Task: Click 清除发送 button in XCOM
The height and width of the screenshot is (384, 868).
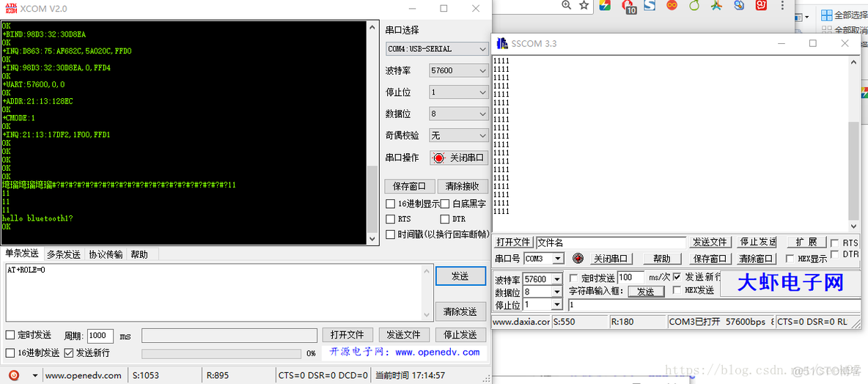Action: pyautogui.click(x=460, y=311)
